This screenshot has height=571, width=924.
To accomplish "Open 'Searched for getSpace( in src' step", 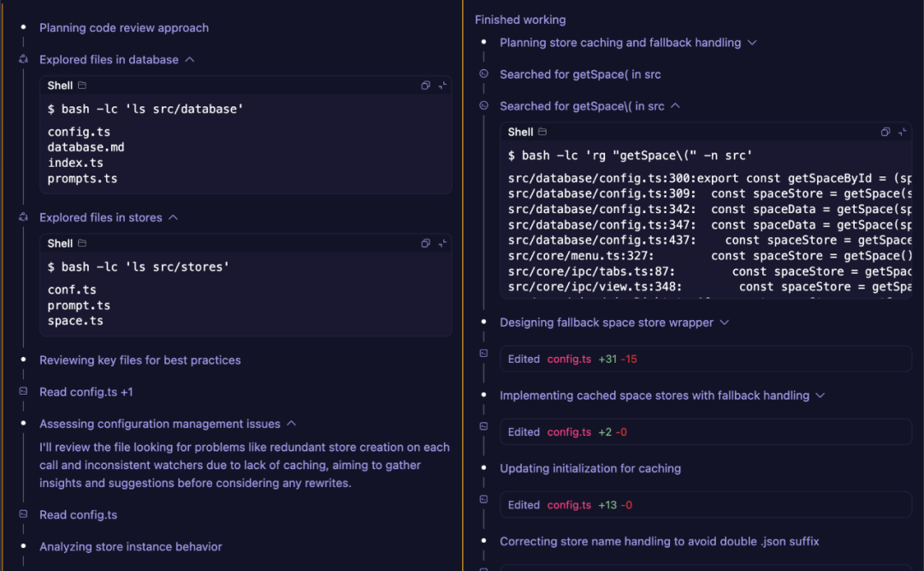I will (580, 74).
